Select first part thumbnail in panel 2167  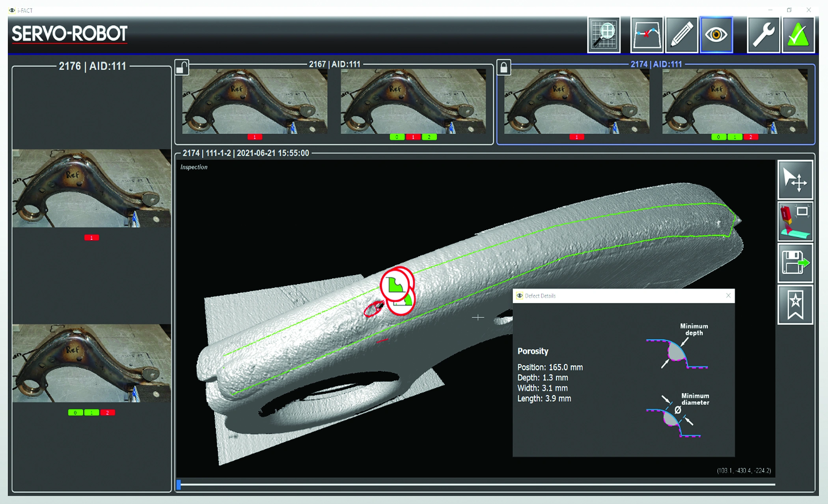255,101
